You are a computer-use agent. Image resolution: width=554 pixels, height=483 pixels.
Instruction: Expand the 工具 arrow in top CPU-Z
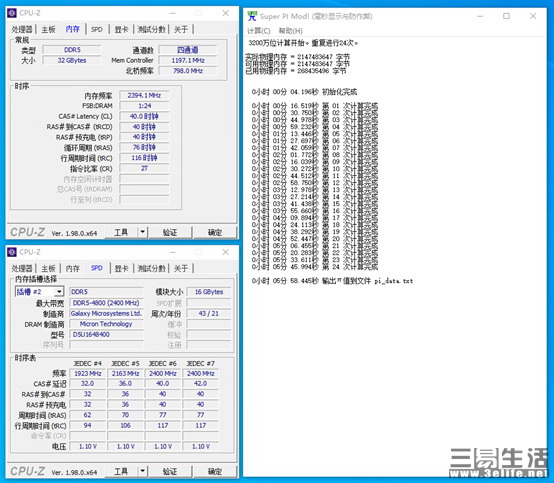point(142,232)
